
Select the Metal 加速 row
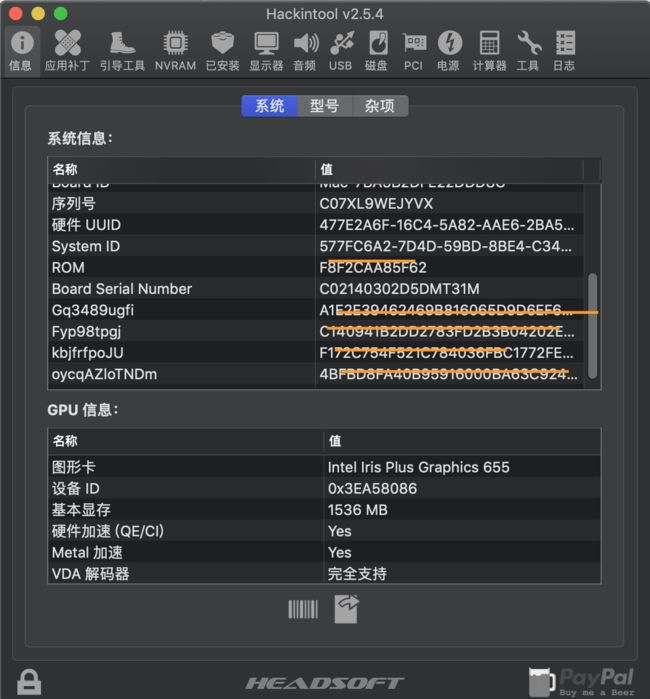[x=324, y=553]
